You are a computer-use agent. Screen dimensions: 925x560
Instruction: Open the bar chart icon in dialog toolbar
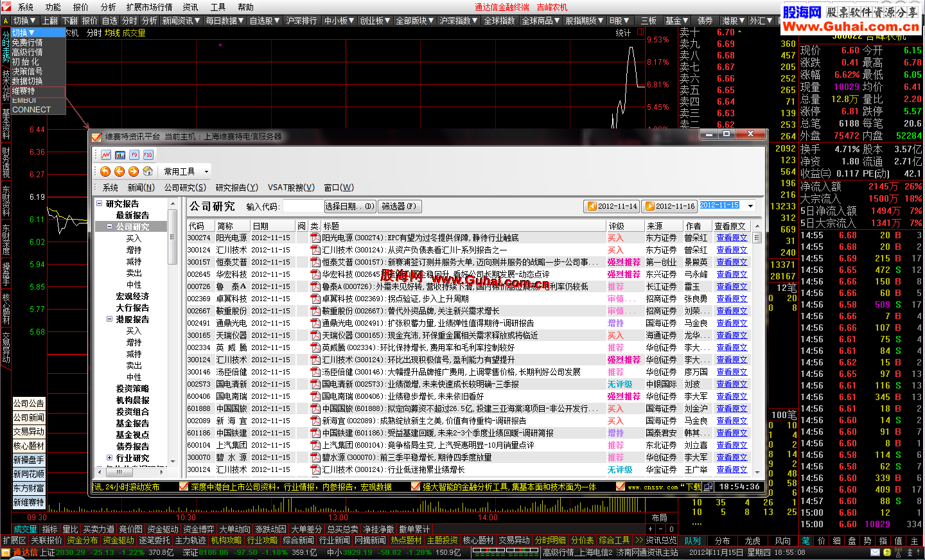click(x=120, y=155)
